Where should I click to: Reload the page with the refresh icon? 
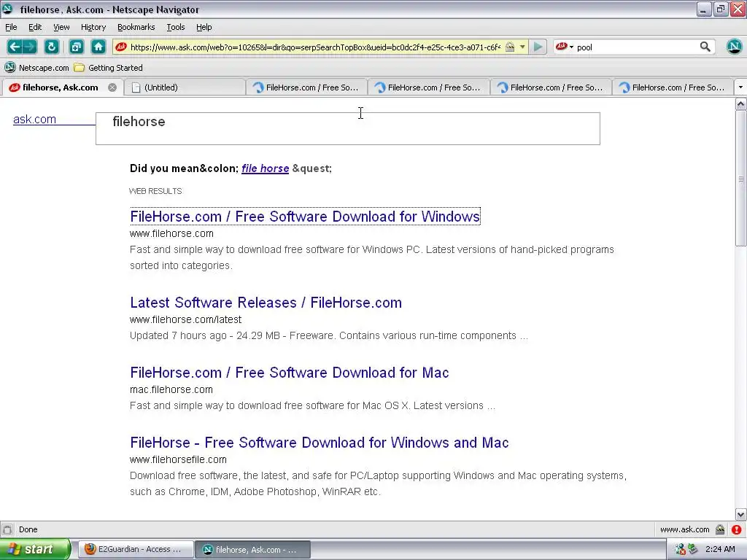(x=52, y=47)
